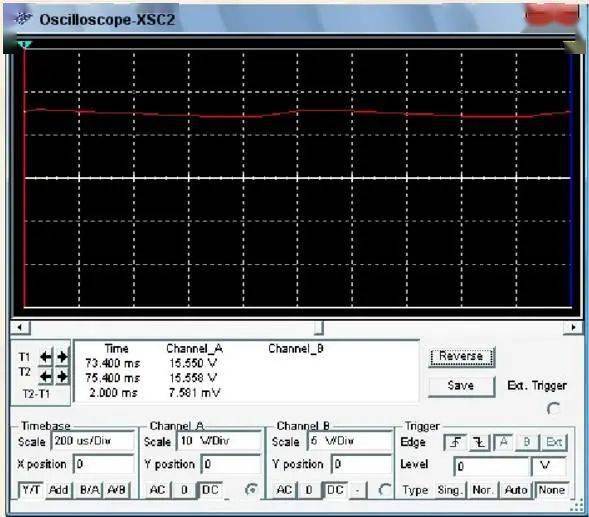Click the Channel A Scale field
Viewport: 589px width, 517px height.
point(219,441)
